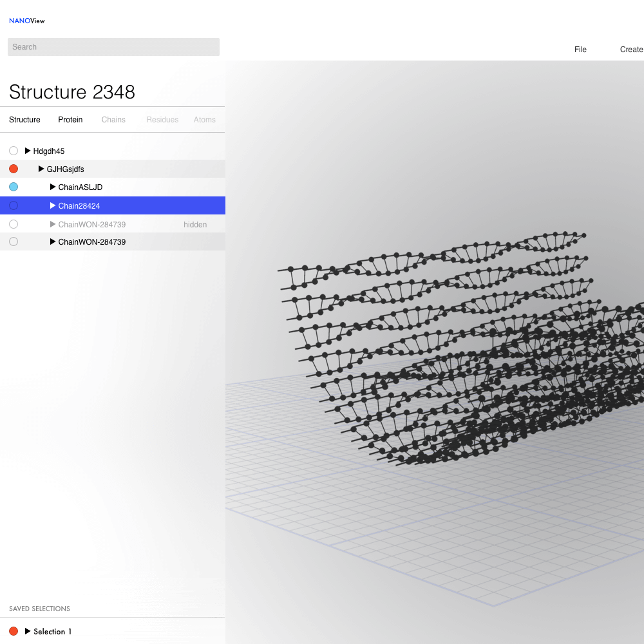This screenshot has height=644, width=644.
Task: Click the light blue dot beside ChainASLJD
Action: (14, 187)
